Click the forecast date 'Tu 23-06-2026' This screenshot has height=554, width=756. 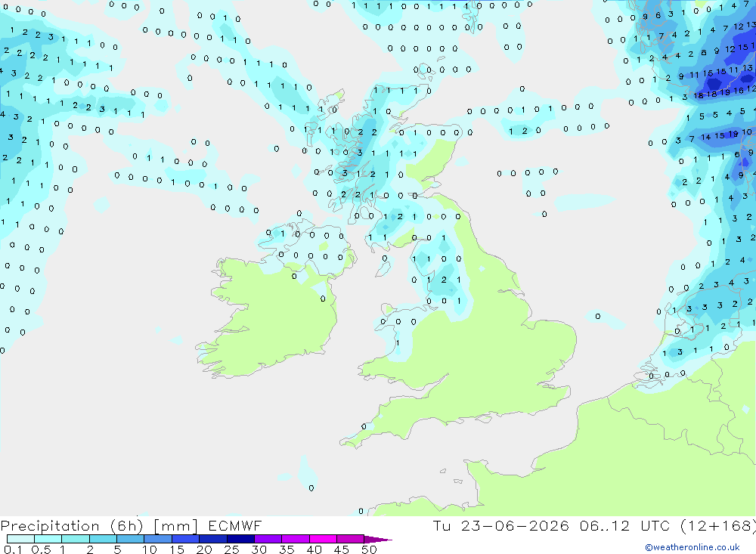click(500, 525)
